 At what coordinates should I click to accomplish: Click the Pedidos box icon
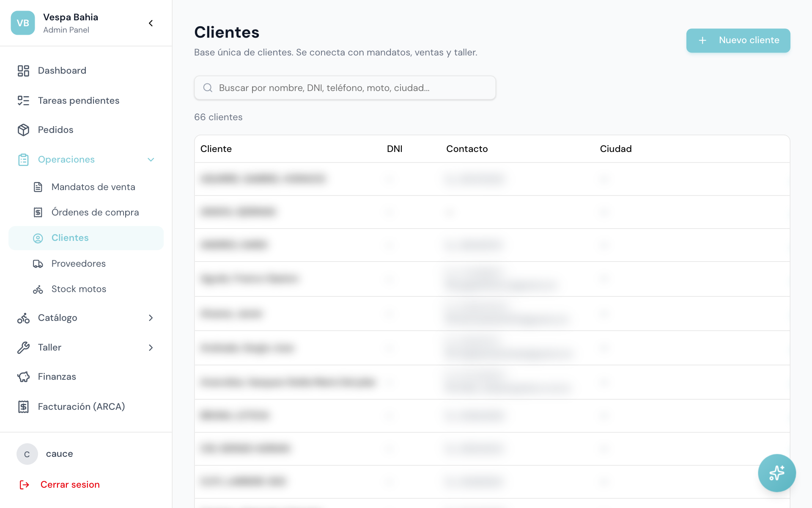click(23, 130)
